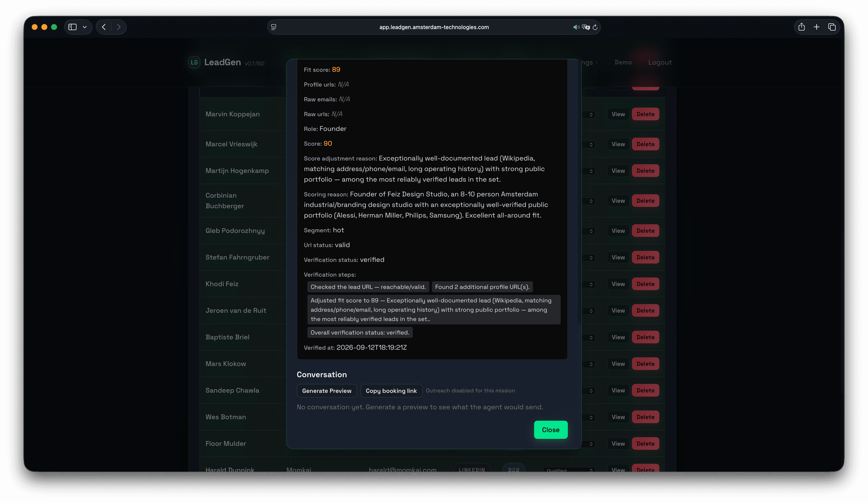Open status dropdown for Corbinian Buchberger

point(589,201)
